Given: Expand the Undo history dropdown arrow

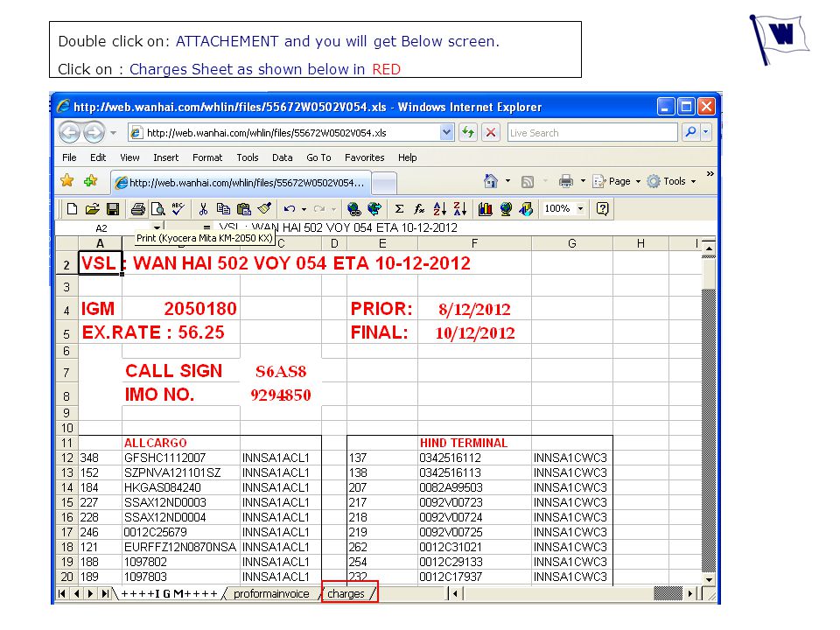Looking at the screenshot, I should click(x=304, y=209).
